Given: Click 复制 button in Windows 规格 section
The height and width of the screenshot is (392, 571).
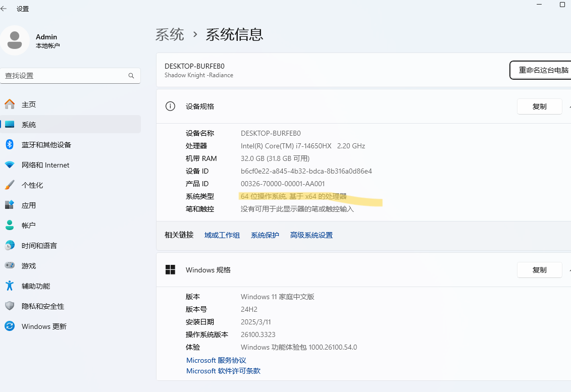Looking at the screenshot, I should [539, 270].
